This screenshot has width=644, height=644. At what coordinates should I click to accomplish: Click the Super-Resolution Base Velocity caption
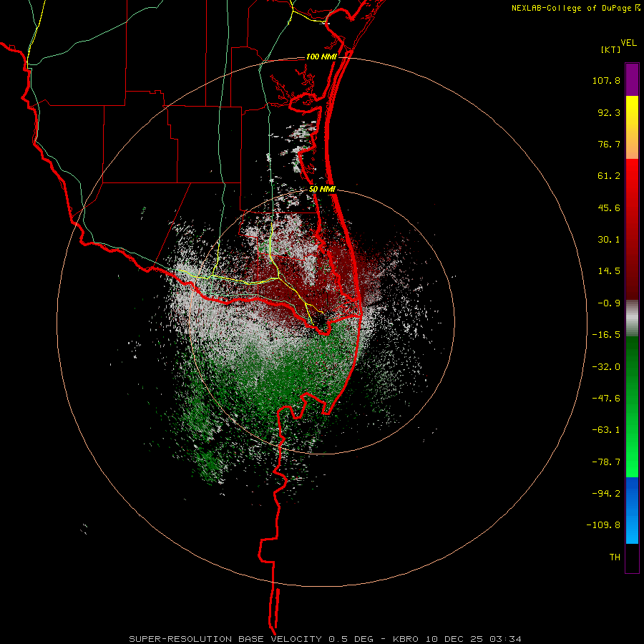tap(325, 639)
